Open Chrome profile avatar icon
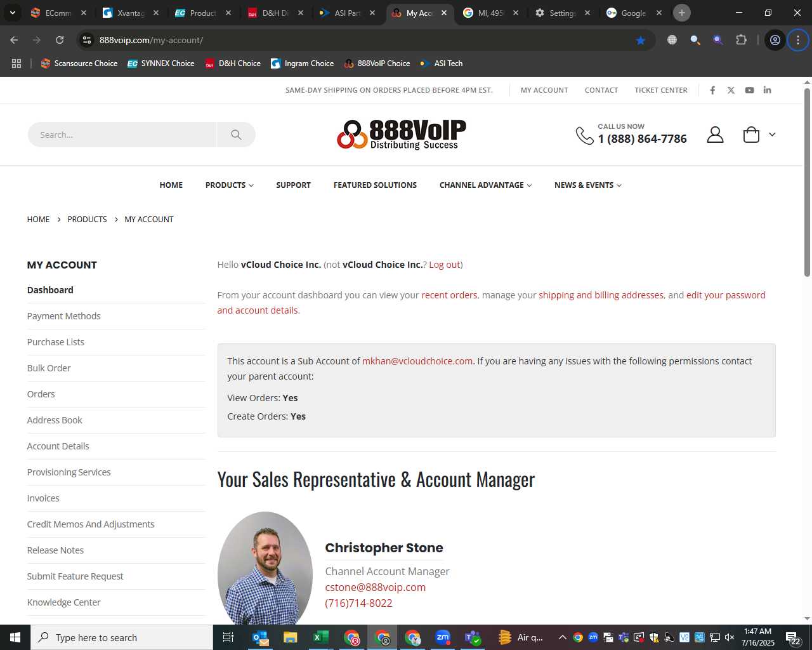Image resolution: width=812 pixels, height=650 pixels. pos(775,40)
